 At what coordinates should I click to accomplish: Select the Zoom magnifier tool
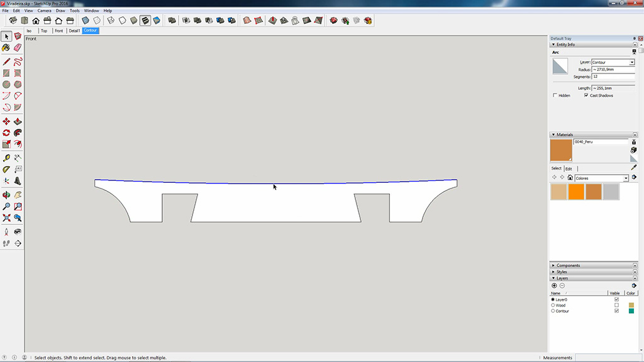coord(6,206)
